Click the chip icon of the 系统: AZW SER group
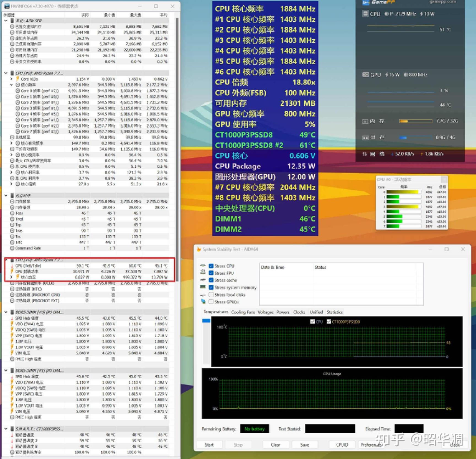Viewport: 476px width, 459px height. tap(12, 21)
